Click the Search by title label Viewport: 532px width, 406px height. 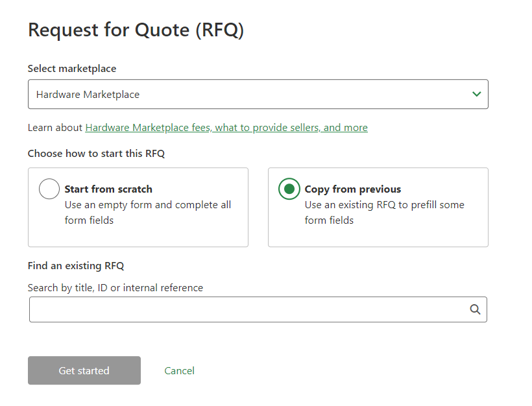coord(115,287)
